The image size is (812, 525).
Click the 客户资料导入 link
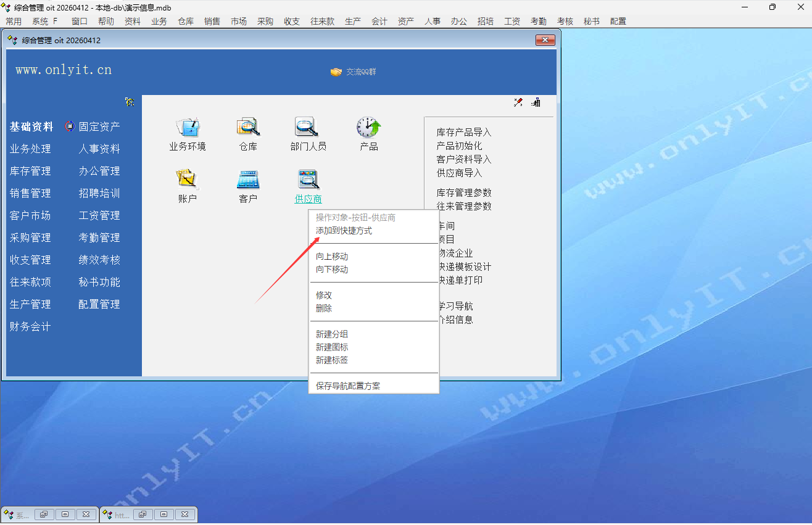pyautogui.click(x=464, y=159)
